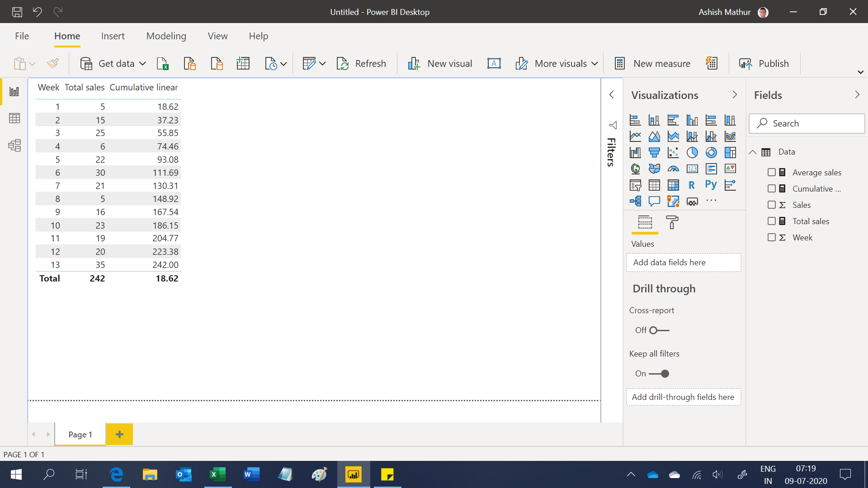This screenshot has width=868, height=488.
Task: Click the New visual button
Action: (440, 64)
